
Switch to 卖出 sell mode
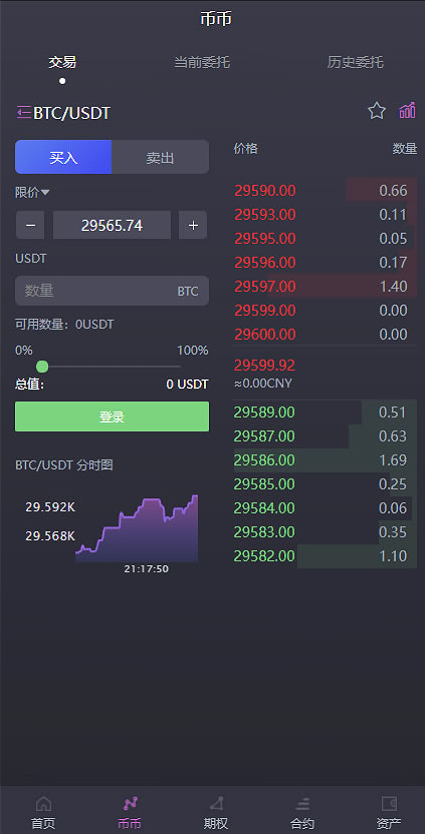[x=160, y=157]
